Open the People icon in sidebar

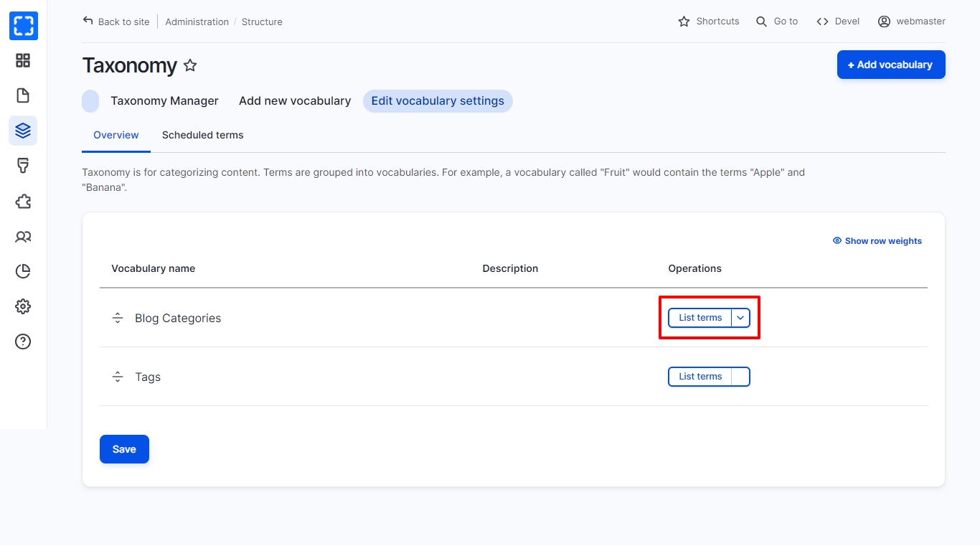23,236
